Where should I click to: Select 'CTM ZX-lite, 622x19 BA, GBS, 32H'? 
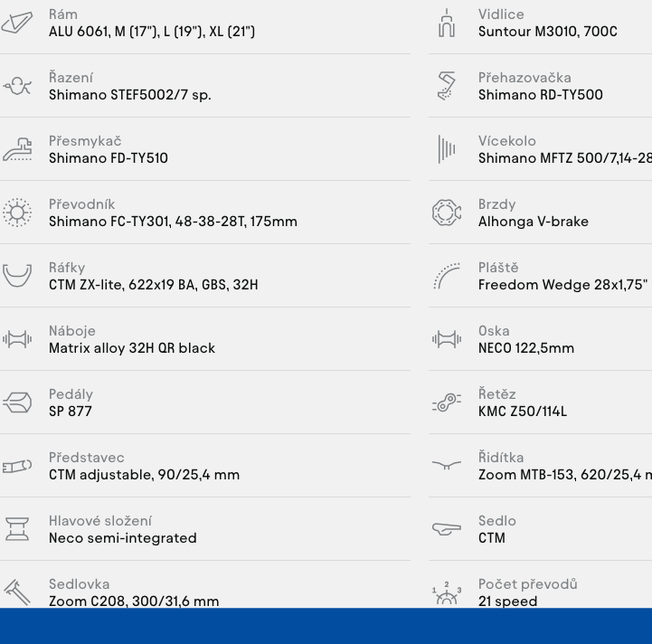[154, 285]
